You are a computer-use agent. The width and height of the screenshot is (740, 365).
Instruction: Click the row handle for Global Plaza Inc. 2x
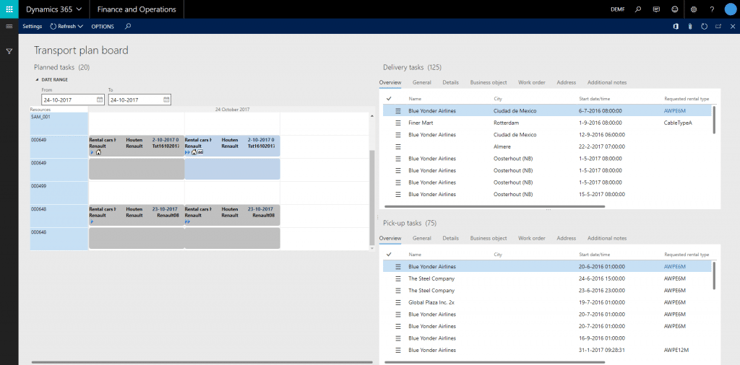(398, 302)
